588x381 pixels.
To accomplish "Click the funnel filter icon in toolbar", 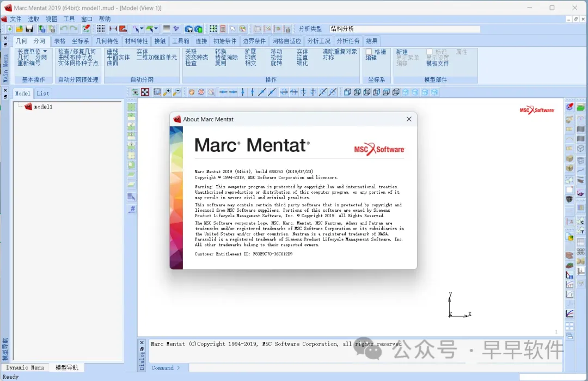I will (x=176, y=29).
